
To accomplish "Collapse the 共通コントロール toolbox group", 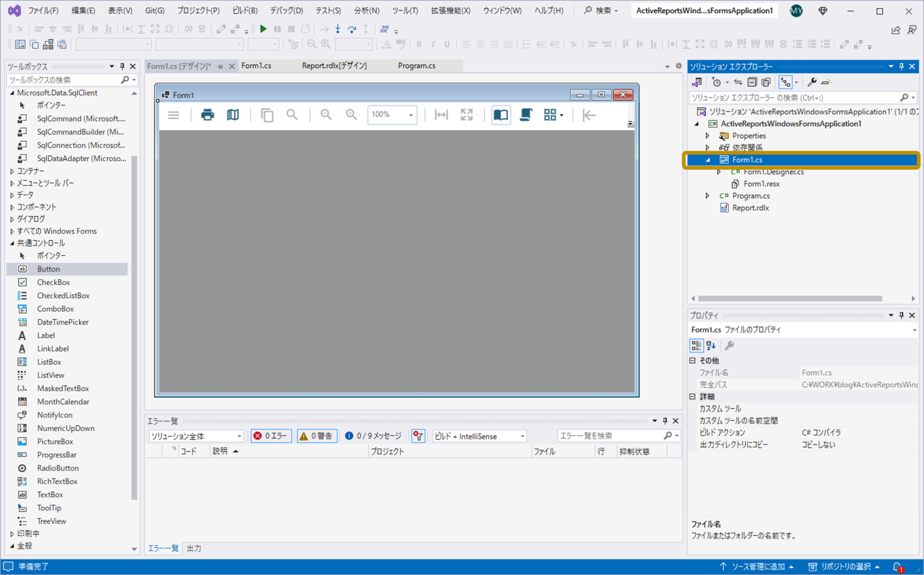I will click(12, 243).
